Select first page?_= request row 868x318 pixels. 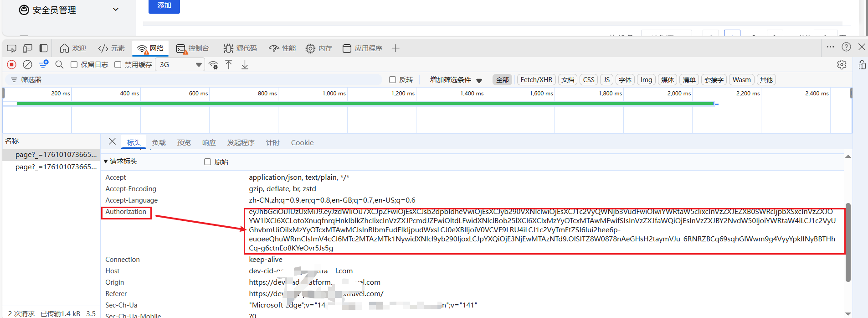(x=51, y=155)
